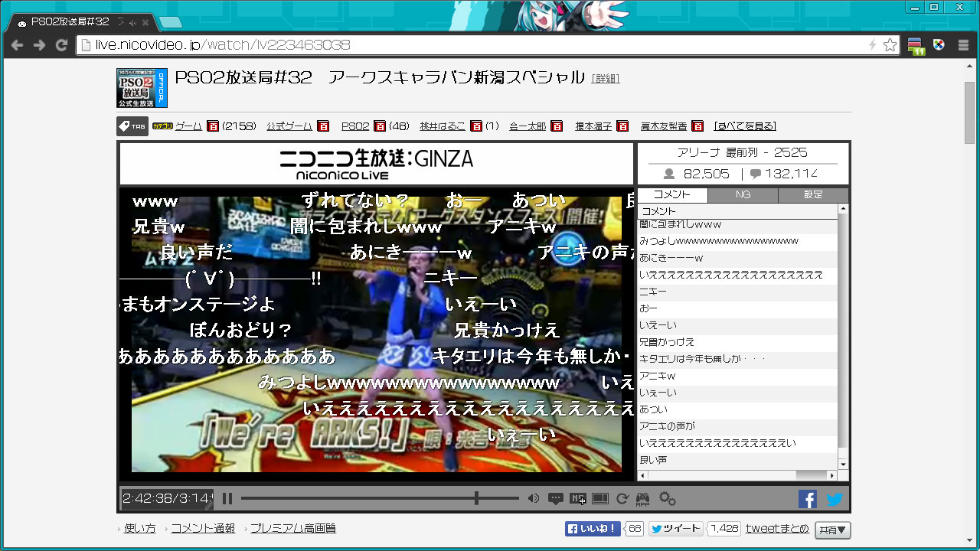Select comment row 兄貴かっけえ
This screenshot has width=980, height=551.
point(738,342)
